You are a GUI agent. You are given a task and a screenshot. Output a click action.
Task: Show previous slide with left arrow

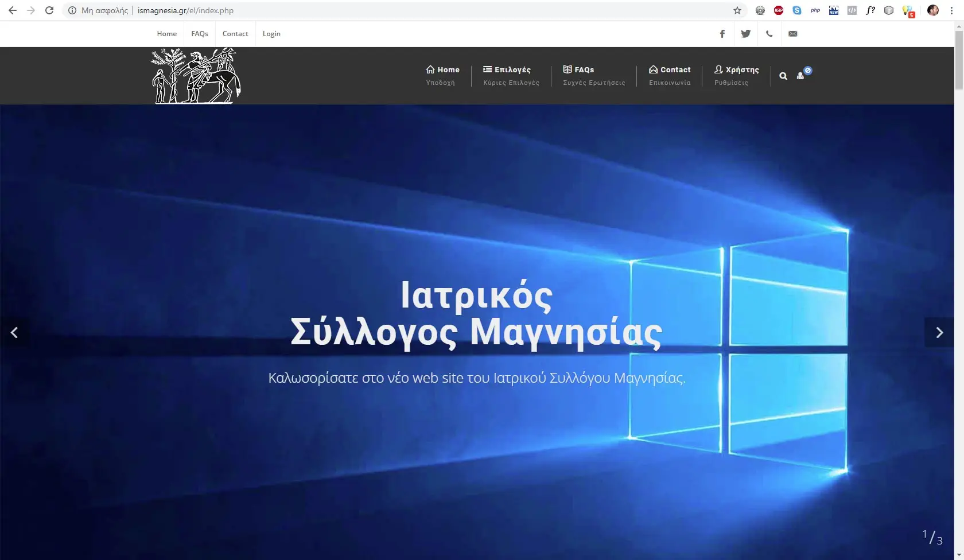[x=14, y=332]
